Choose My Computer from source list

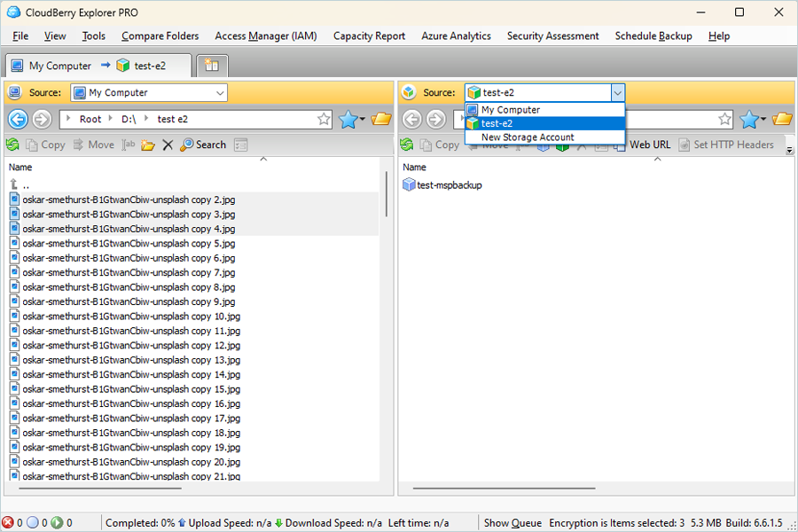545,110
